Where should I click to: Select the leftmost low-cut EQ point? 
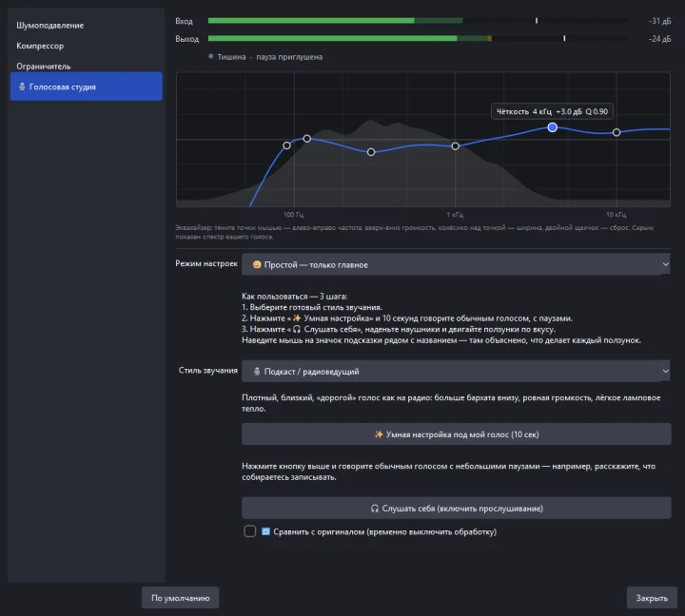click(x=286, y=145)
